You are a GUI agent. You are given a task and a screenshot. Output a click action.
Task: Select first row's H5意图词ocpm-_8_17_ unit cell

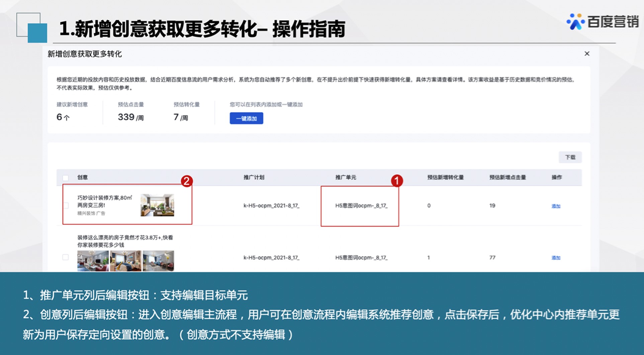[361, 206]
